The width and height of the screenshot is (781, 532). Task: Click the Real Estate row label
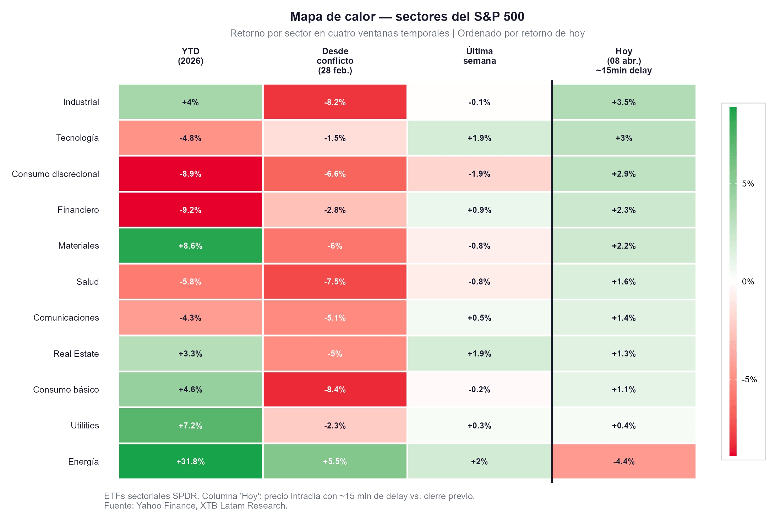(76, 354)
